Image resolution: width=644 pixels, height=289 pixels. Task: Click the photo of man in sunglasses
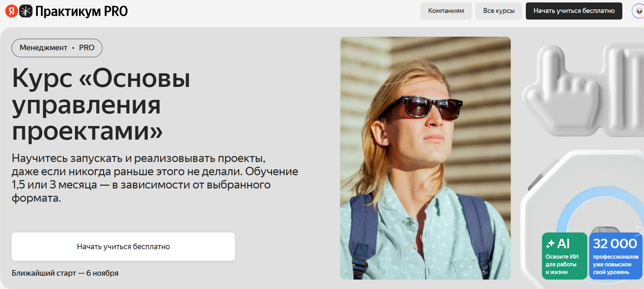click(425, 158)
